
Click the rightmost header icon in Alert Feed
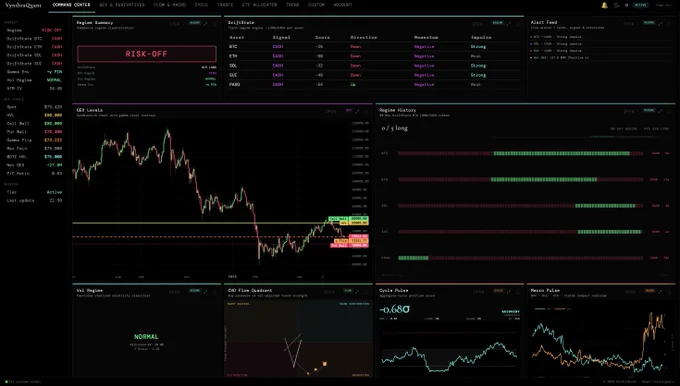669,24
